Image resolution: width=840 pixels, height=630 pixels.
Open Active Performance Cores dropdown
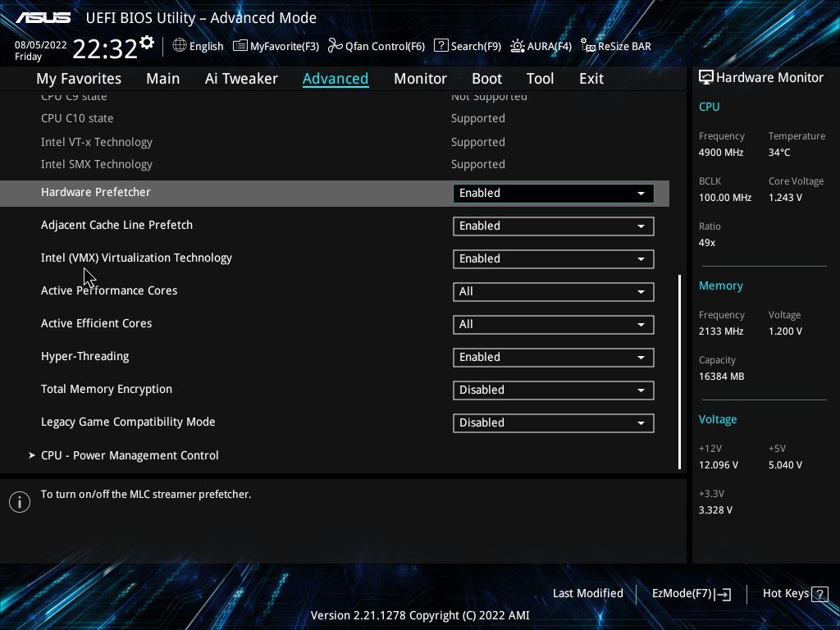554,292
